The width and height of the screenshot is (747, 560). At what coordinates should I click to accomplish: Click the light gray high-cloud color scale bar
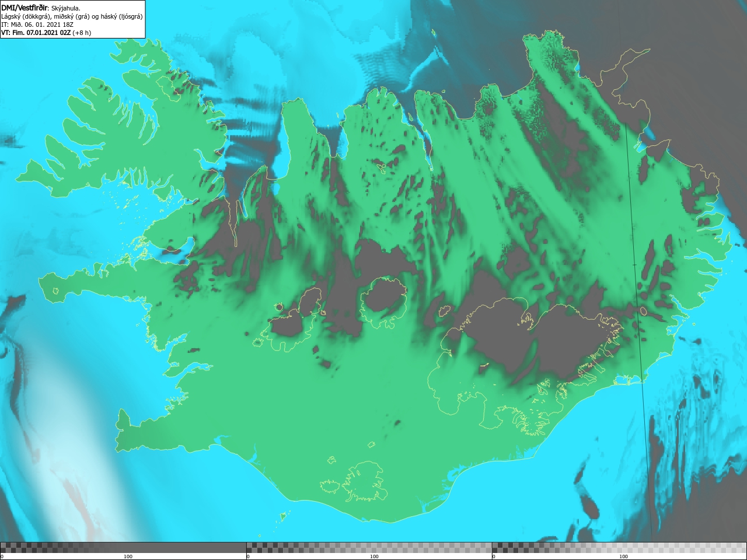tap(619, 547)
